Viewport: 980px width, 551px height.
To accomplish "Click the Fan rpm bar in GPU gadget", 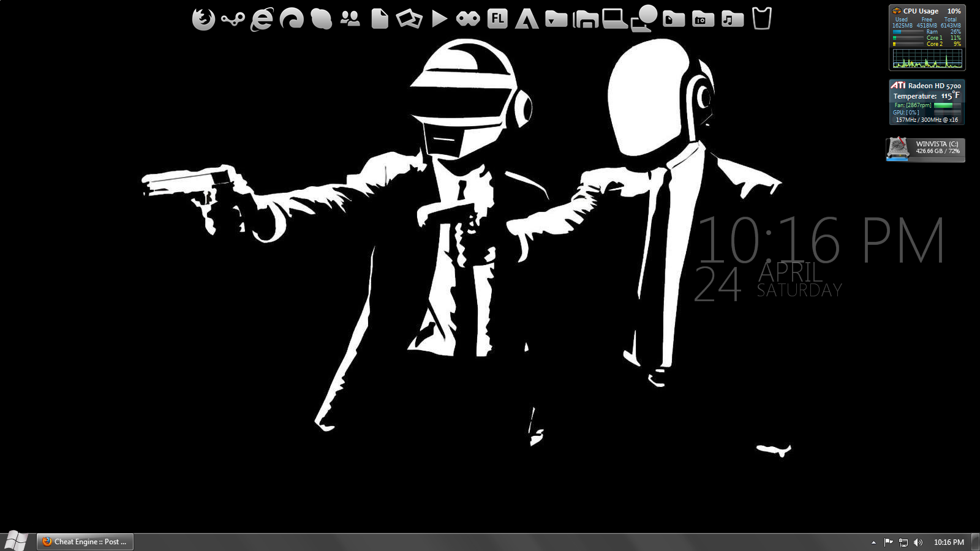I will click(x=947, y=105).
